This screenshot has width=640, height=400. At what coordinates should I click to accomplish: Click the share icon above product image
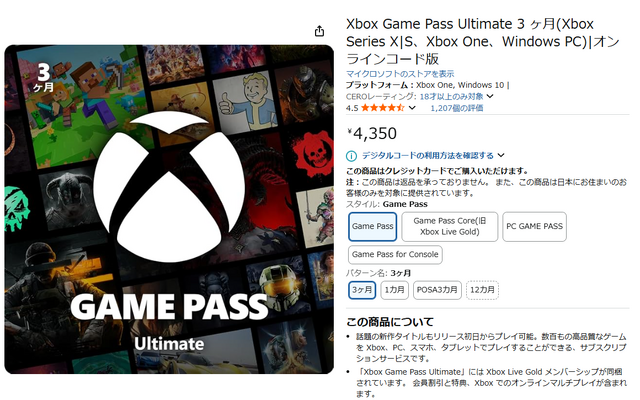(319, 31)
